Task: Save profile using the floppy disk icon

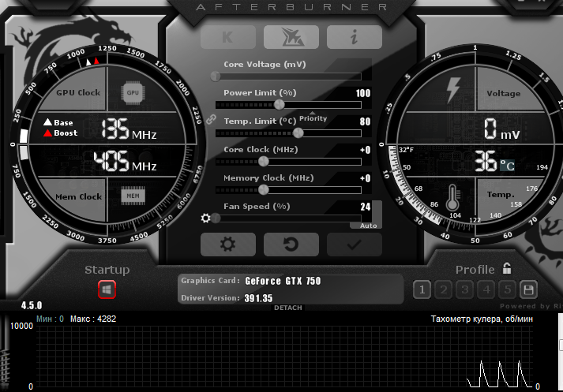Action: pyautogui.click(x=528, y=290)
